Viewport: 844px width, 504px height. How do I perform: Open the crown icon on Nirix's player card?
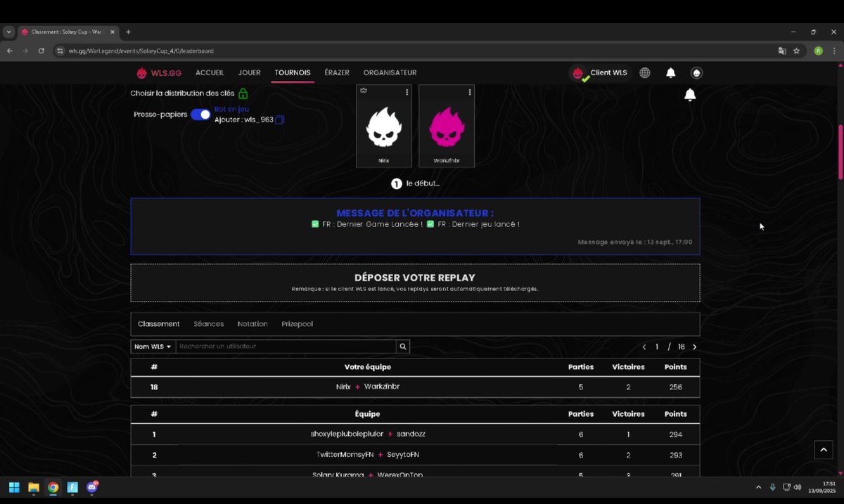[363, 91]
